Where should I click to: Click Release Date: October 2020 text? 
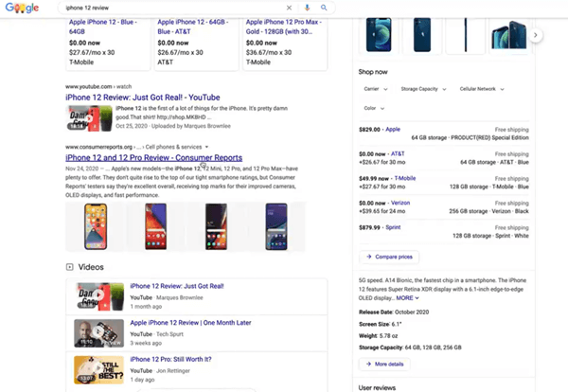pyautogui.click(x=394, y=312)
